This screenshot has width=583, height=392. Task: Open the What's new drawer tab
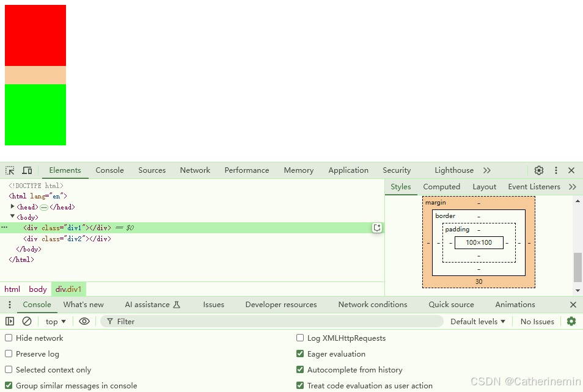pyautogui.click(x=84, y=305)
